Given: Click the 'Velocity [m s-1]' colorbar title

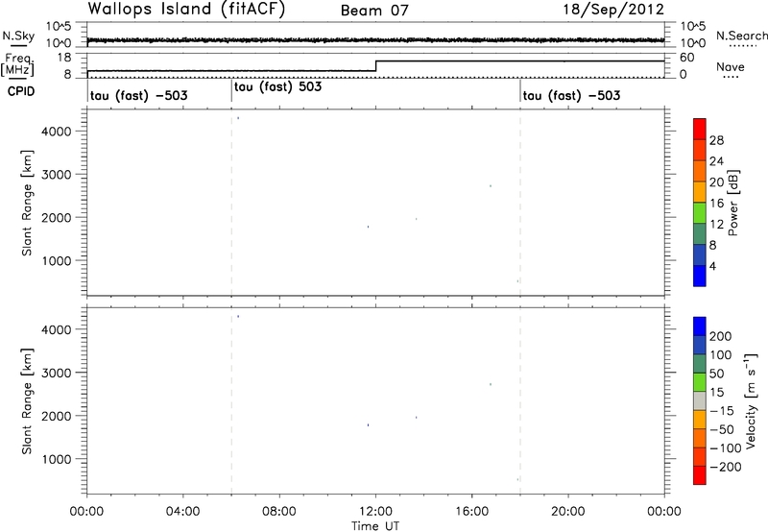Looking at the screenshot, I should point(751,400).
